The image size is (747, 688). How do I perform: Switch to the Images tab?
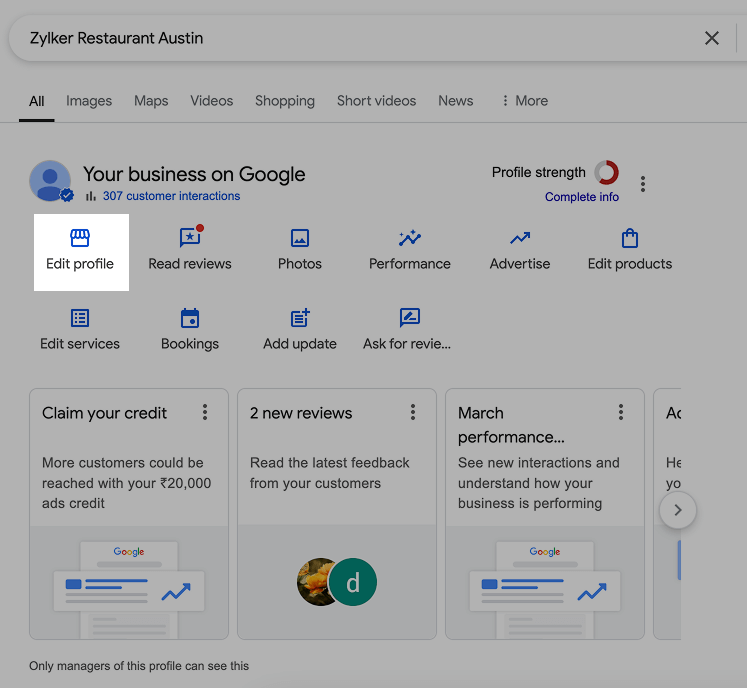click(89, 101)
